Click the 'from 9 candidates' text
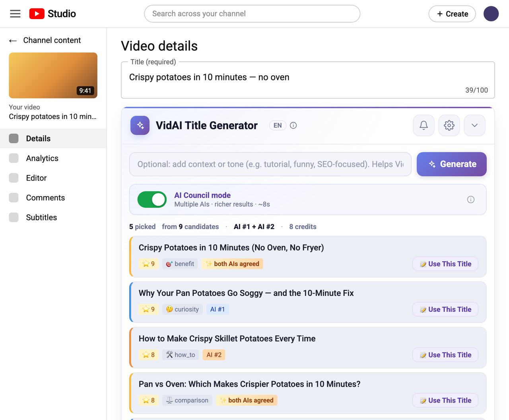Viewport: 509px width, 420px height. 190,227
